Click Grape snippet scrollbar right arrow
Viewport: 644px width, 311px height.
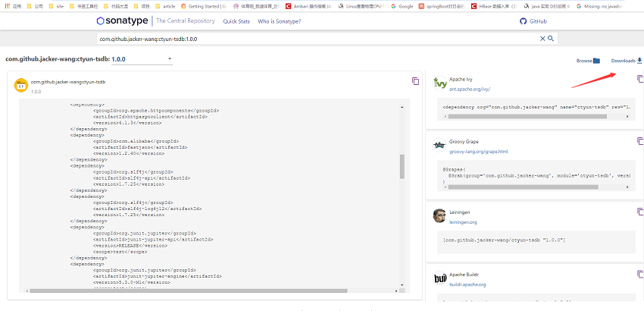click(627, 187)
